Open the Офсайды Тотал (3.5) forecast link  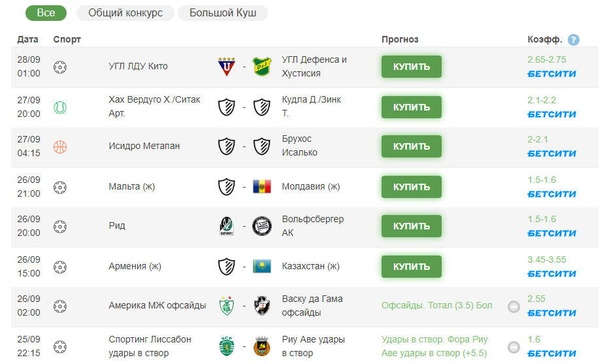[437, 305]
